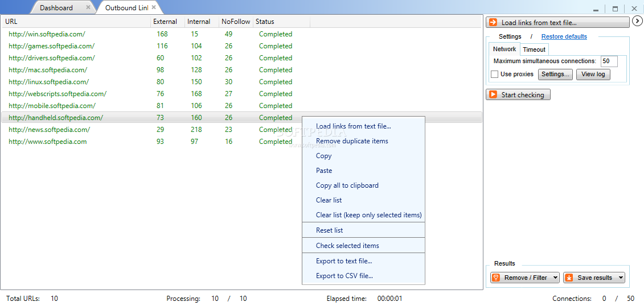
Task: Choose Export to text file
Action: click(x=363, y=261)
